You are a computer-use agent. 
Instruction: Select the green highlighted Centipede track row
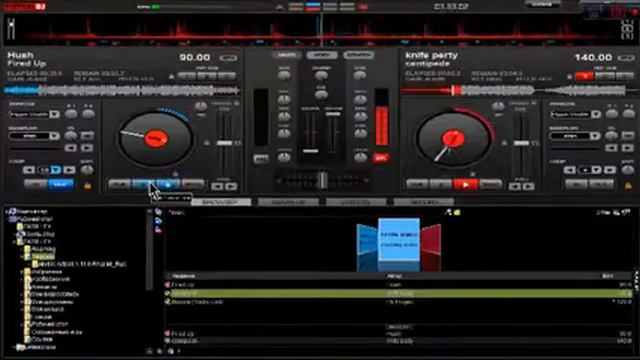click(399, 293)
